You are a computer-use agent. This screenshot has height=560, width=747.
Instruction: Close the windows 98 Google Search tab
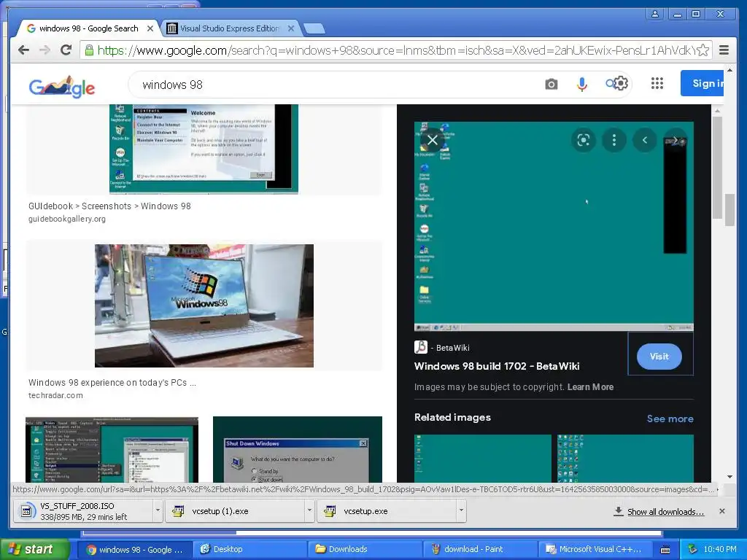coord(150,28)
